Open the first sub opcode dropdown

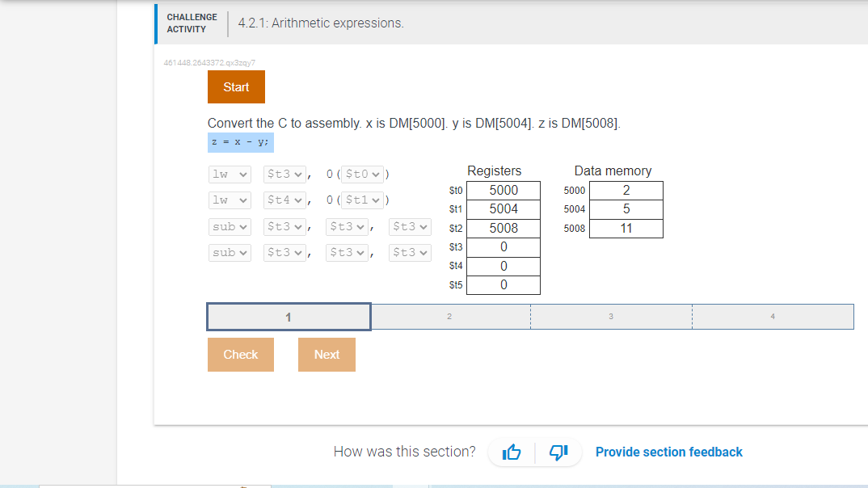coord(230,226)
